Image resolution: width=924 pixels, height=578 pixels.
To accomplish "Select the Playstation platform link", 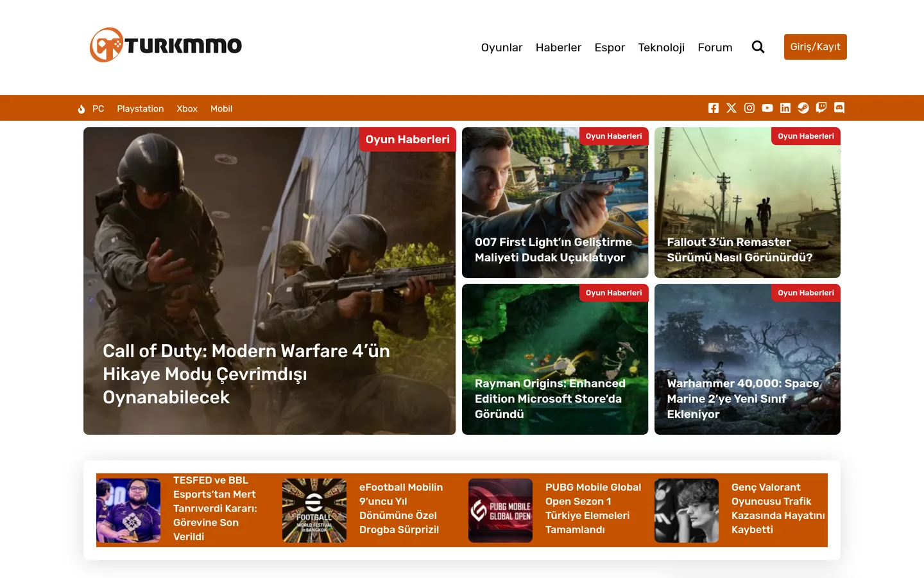I will 141,109.
